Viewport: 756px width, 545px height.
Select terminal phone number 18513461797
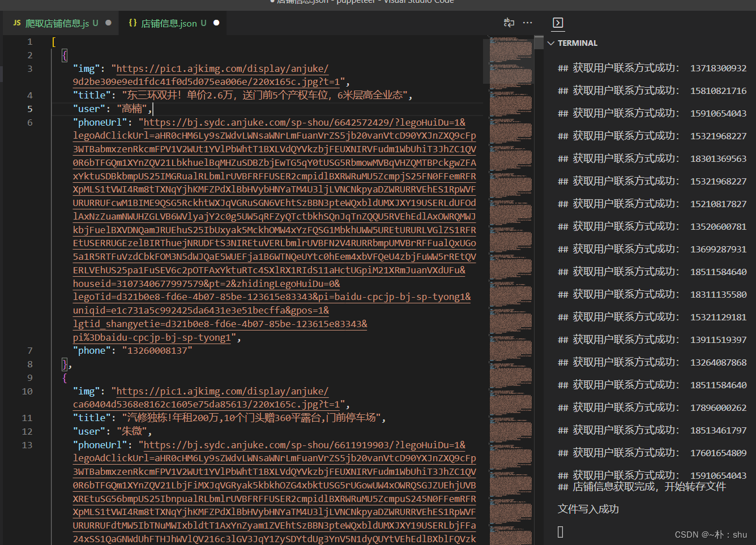718,430
